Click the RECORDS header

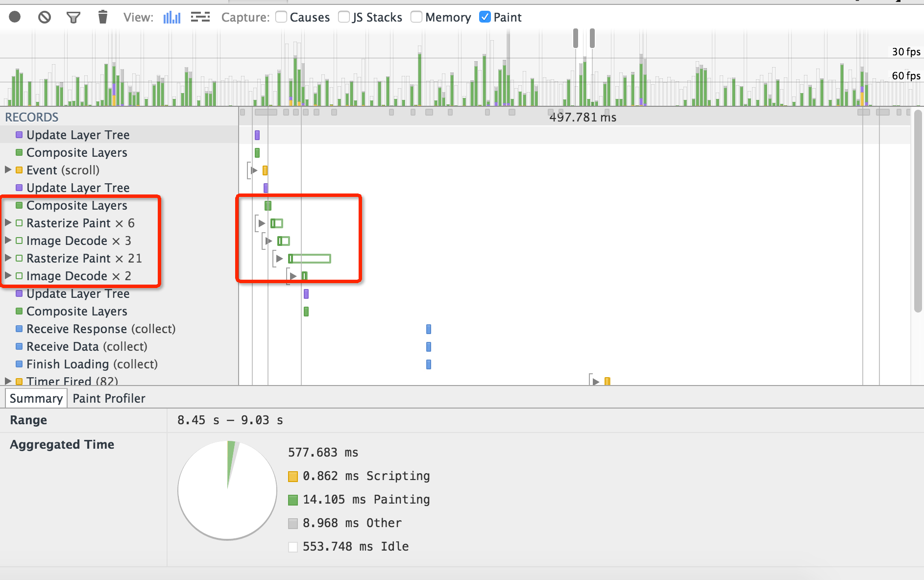[32, 117]
